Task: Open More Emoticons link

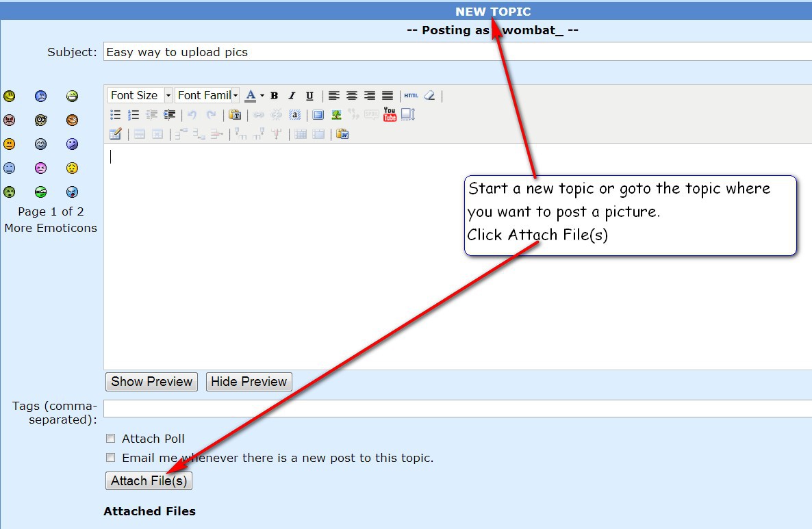Action: coord(51,229)
